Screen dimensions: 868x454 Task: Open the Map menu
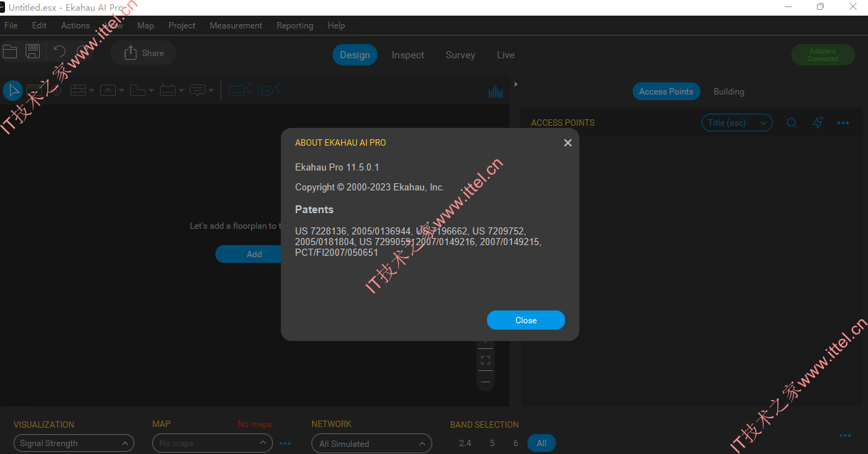(x=145, y=26)
